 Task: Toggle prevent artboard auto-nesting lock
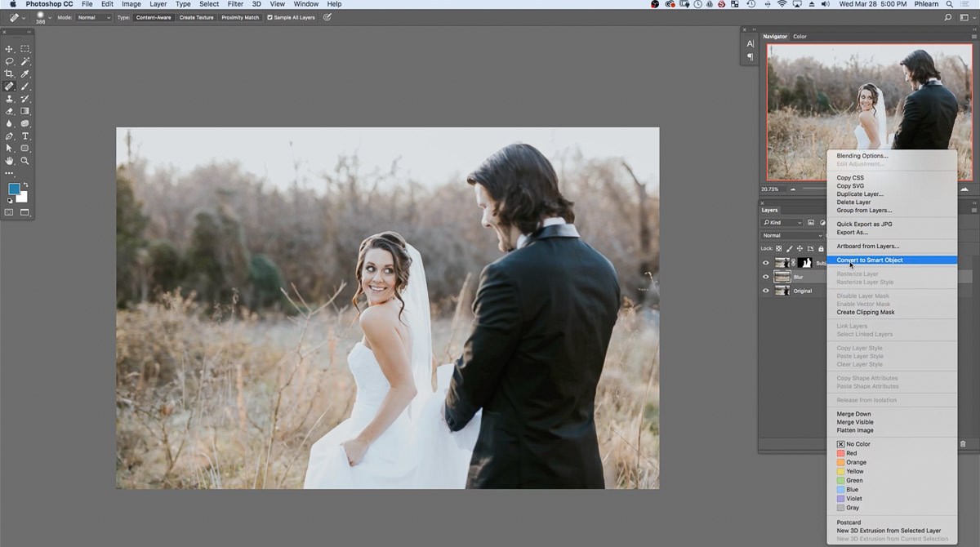(810, 248)
